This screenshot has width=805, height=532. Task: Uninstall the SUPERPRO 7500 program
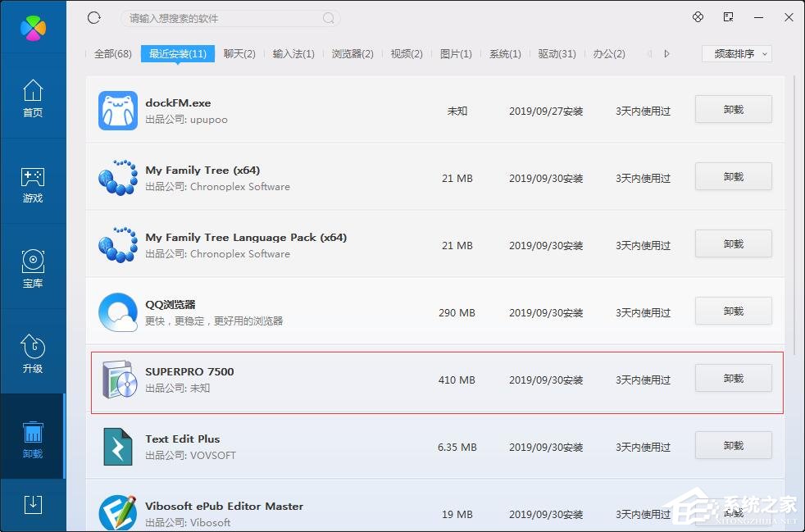click(732, 378)
